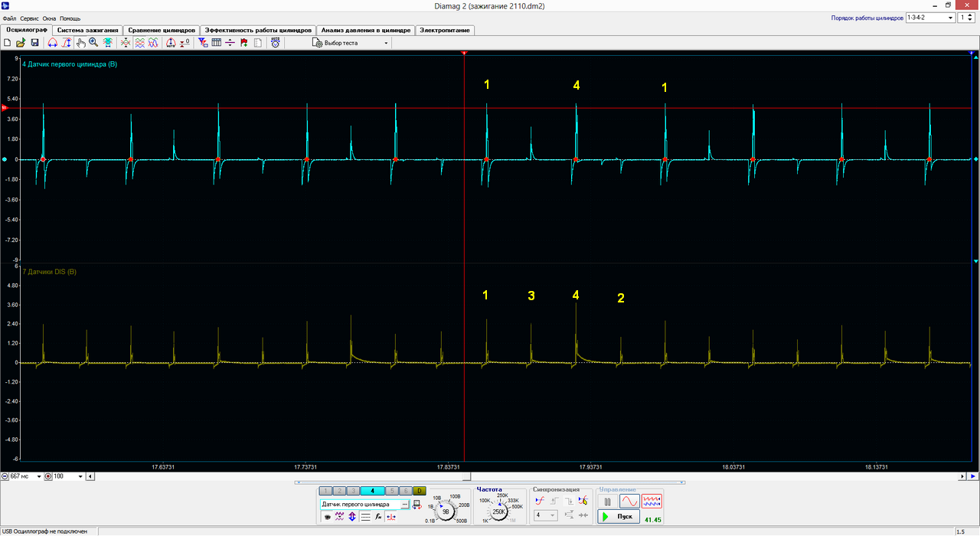This screenshot has width=980, height=536.
Task: Select falling edge sync trigger icon
Action: [569, 501]
